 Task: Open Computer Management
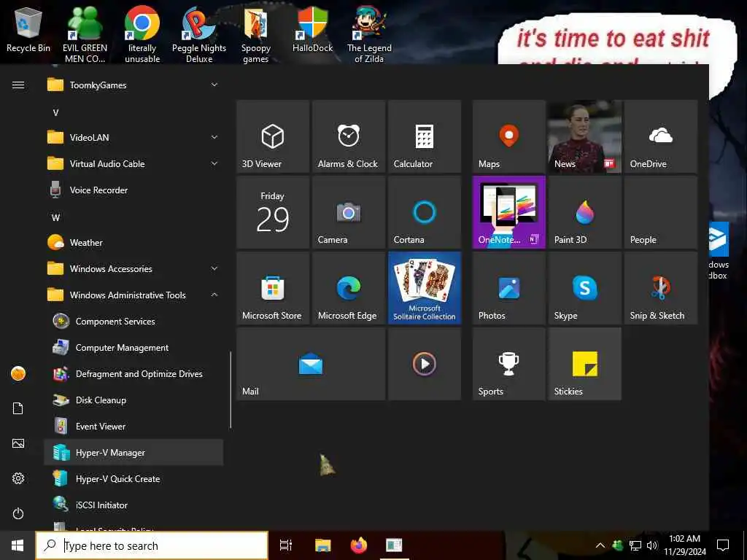(133, 348)
